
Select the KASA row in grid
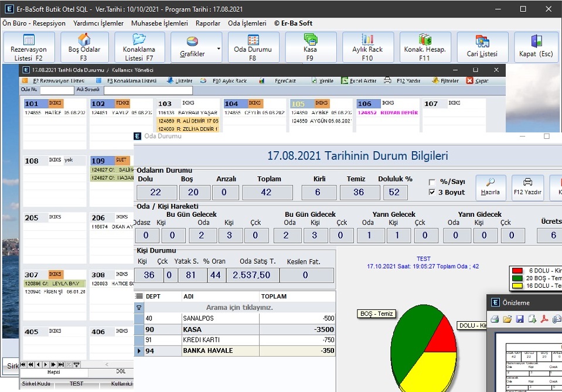coord(235,329)
